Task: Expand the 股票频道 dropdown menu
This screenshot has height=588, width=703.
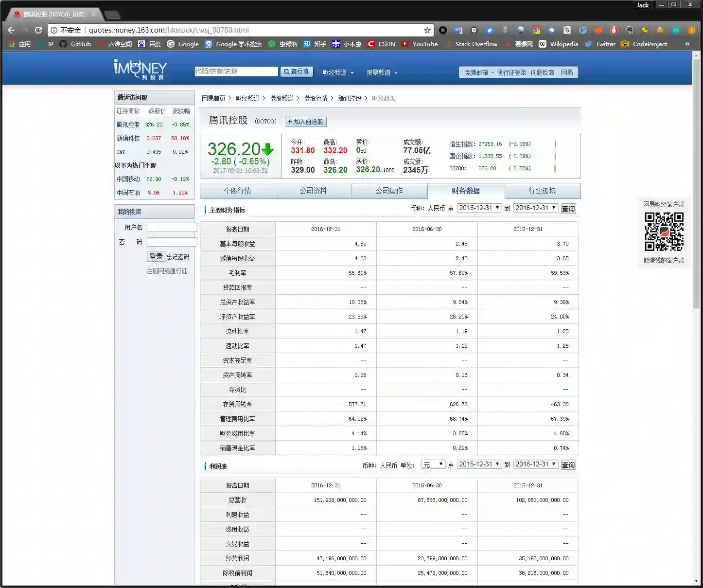Action: (x=382, y=72)
